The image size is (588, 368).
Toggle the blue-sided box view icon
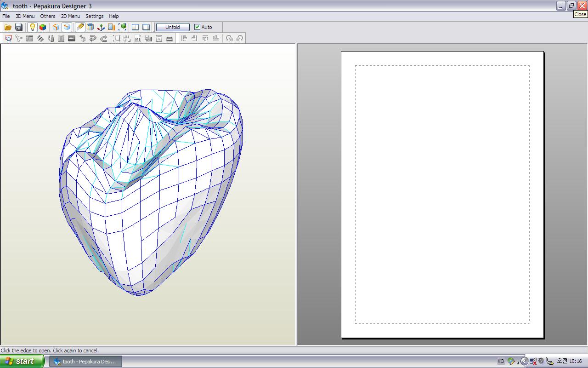pos(67,27)
